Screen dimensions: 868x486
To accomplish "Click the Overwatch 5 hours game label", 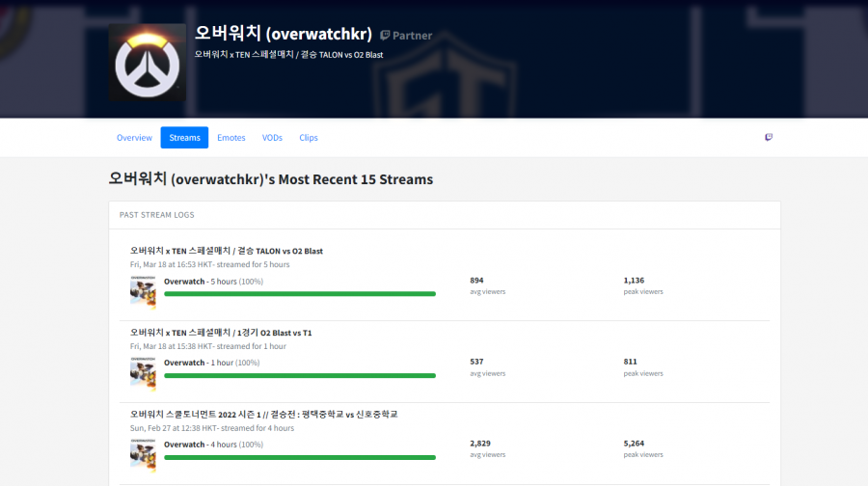I will click(x=213, y=282).
